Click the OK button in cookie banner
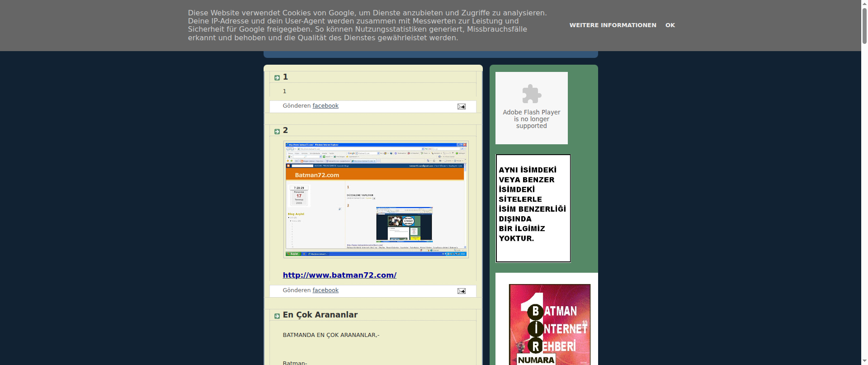 pyautogui.click(x=670, y=25)
